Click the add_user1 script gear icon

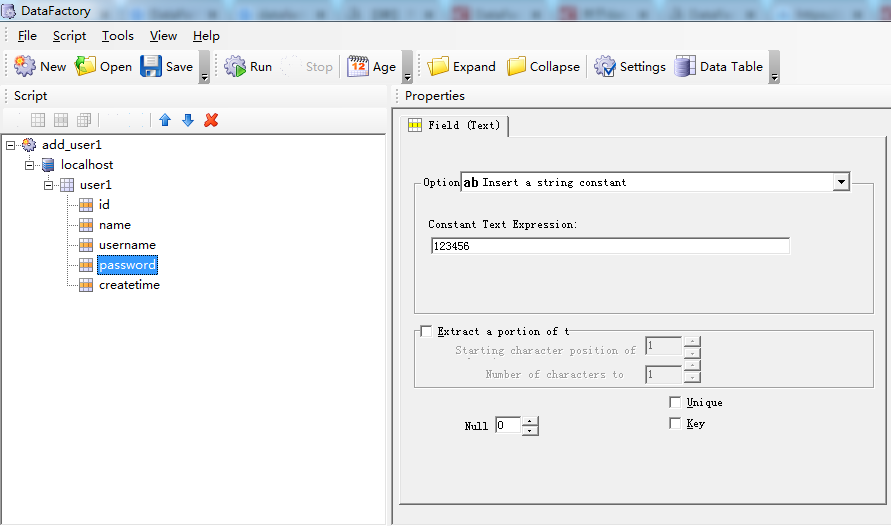[29, 145]
